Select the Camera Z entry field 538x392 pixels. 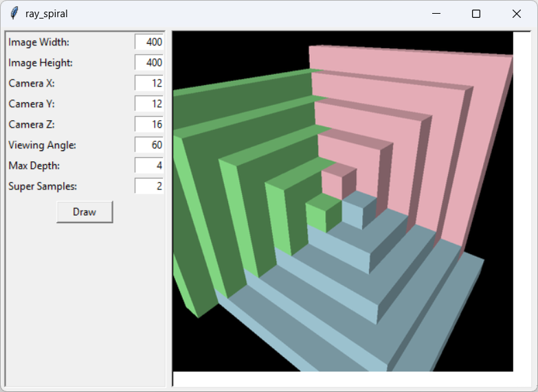point(149,124)
